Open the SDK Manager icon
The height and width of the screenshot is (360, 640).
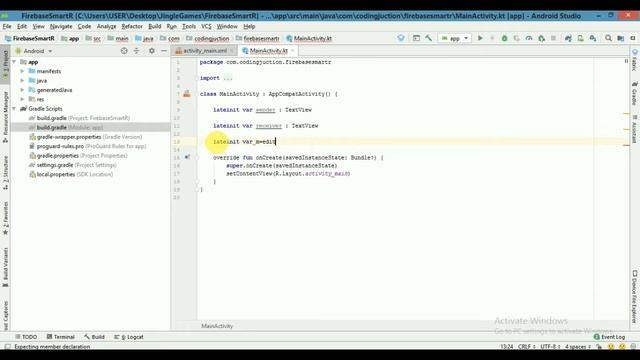click(593, 38)
